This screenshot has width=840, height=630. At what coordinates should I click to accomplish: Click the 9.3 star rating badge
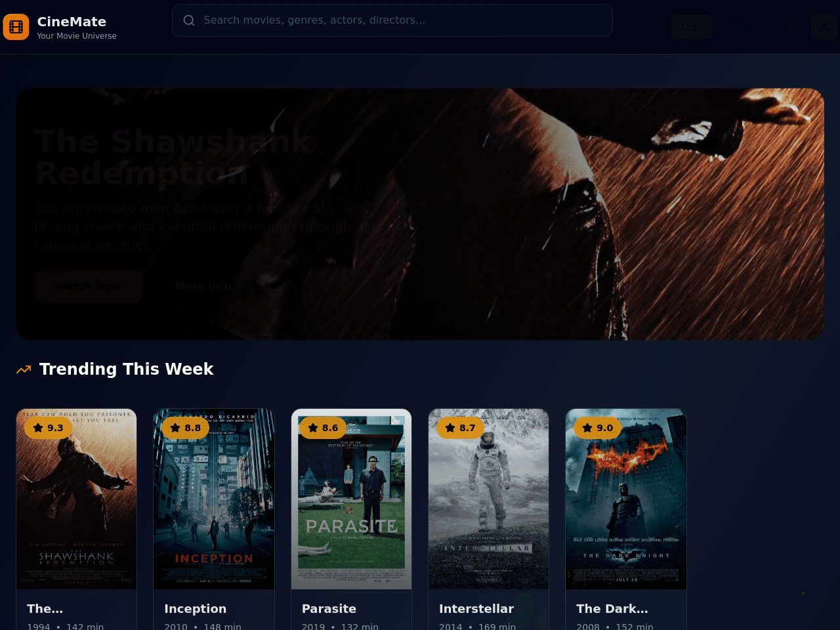[48, 428]
